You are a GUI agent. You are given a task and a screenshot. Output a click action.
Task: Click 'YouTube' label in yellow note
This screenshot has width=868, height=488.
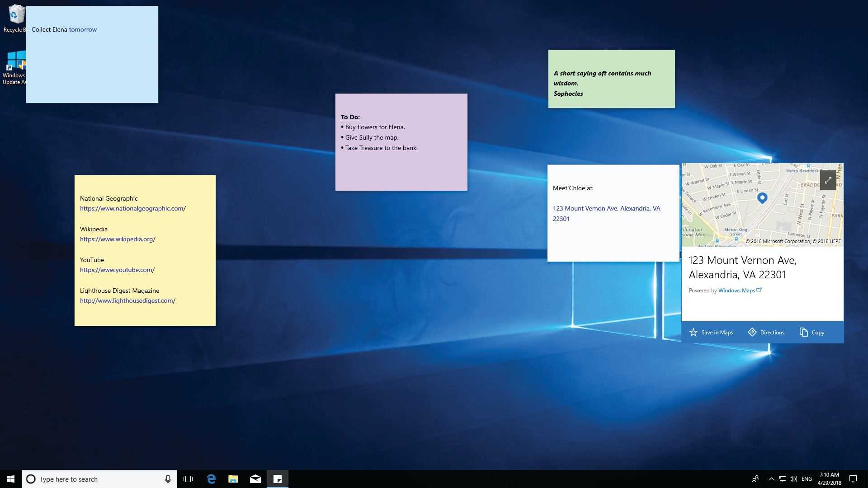[x=92, y=260]
